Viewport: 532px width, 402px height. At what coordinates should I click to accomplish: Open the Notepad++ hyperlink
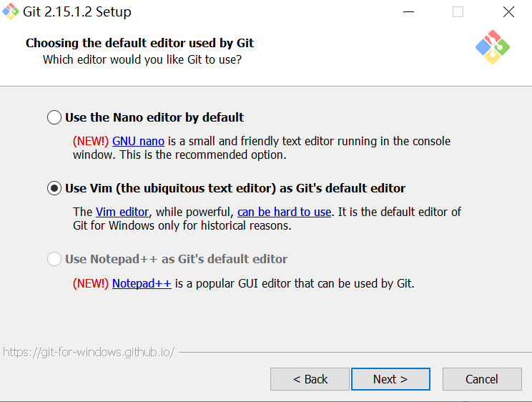142,283
